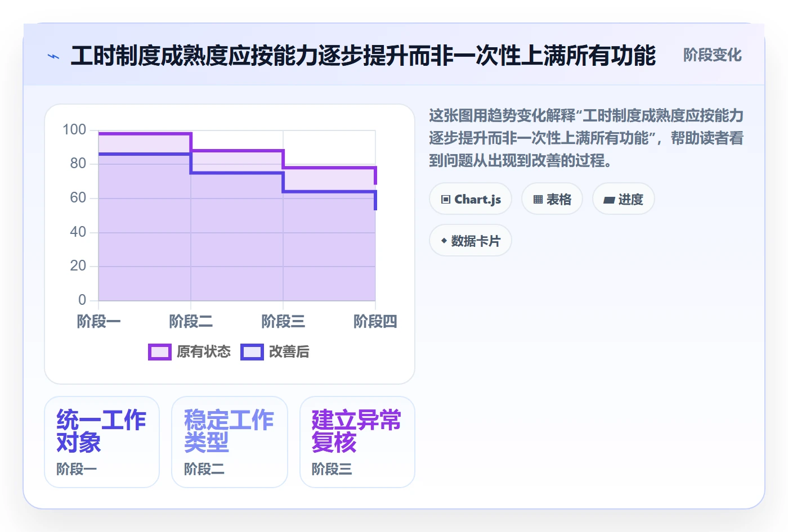Click the 20 y-axis value

pyautogui.click(x=78, y=266)
